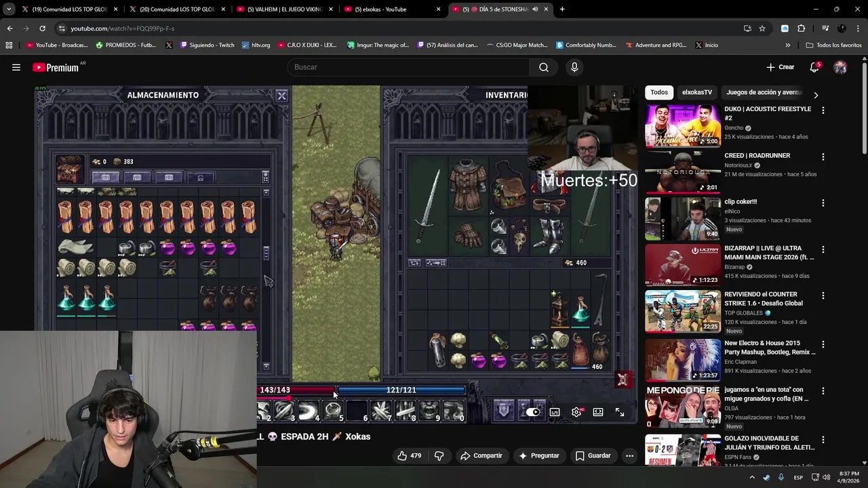This screenshot has height=488, width=868.
Task: Open new browser tab with plus
Action: pos(562,9)
